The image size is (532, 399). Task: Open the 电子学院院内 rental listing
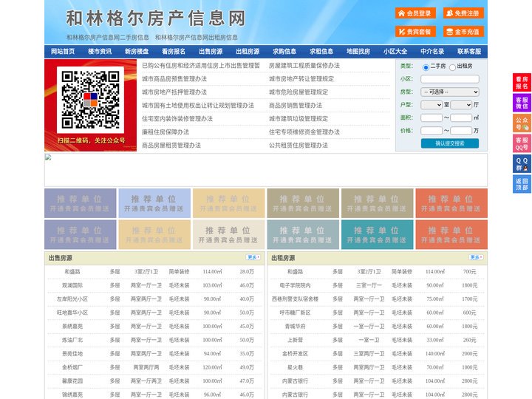pyautogui.click(x=295, y=286)
